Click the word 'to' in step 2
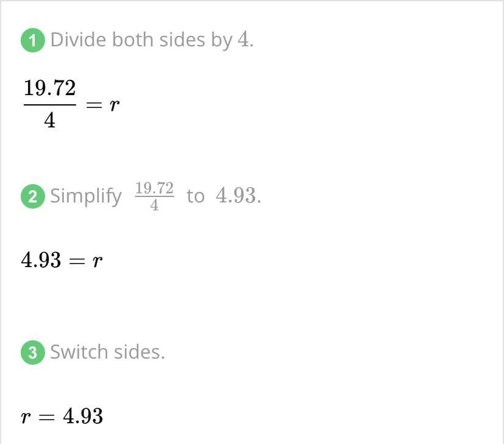The image size is (504, 444). [195, 196]
